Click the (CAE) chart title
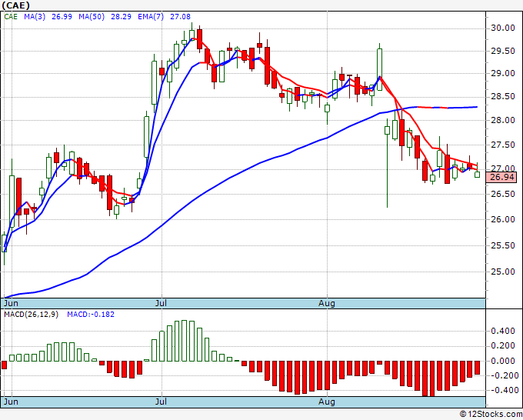Image resolution: width=523 pixels, height=420 pixels. [x=15, y=5]
